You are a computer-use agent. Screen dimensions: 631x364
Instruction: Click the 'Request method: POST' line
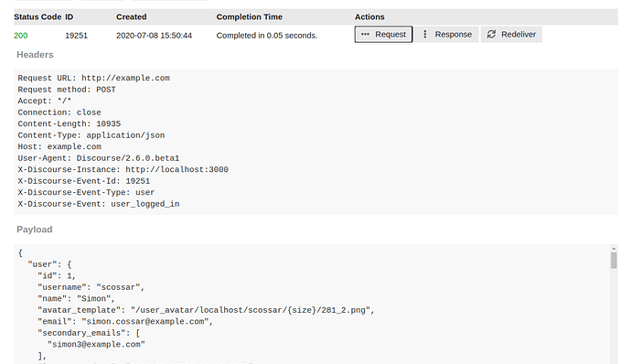point(67,90)
